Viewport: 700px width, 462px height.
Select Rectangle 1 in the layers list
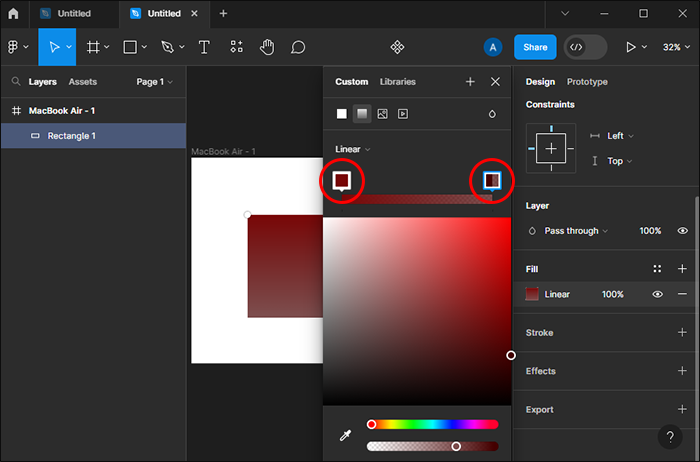[x=71, y=136]
